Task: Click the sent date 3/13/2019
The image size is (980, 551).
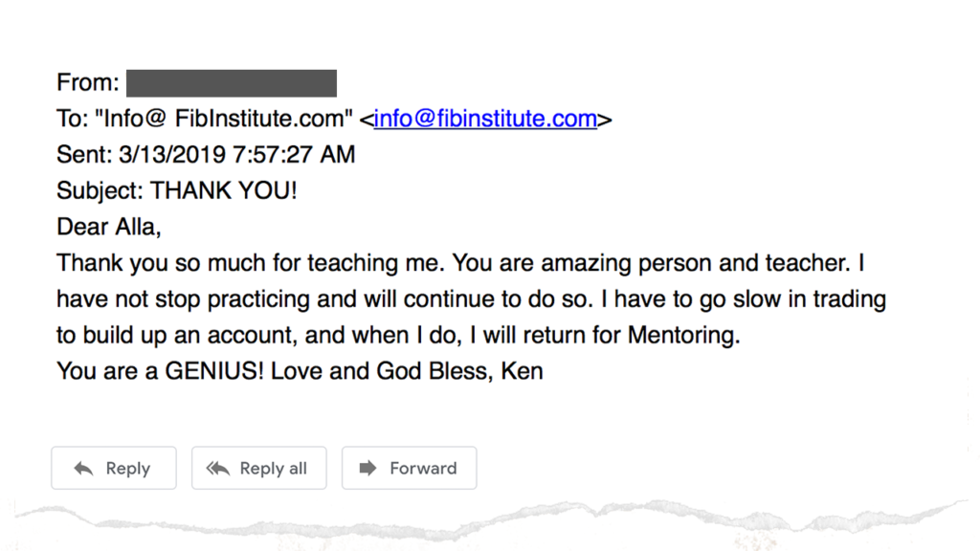Action: pyautogui.click(x=172, y=154)
